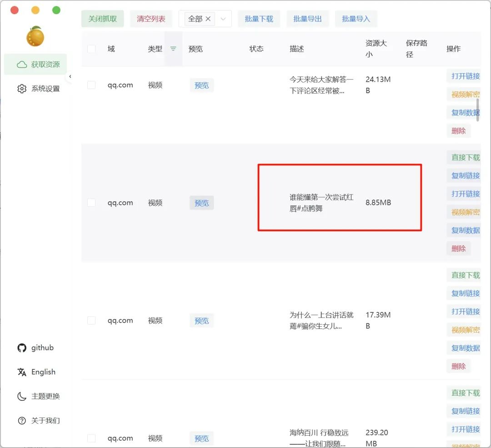Viewport: 491px width, 448px height.
Task: Preview the 谁能懂第一次尝试红唇 video
Action: [201, 203]
